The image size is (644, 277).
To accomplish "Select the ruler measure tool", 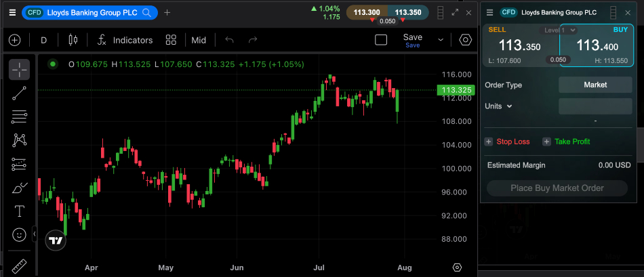I will tap(19, 266).
